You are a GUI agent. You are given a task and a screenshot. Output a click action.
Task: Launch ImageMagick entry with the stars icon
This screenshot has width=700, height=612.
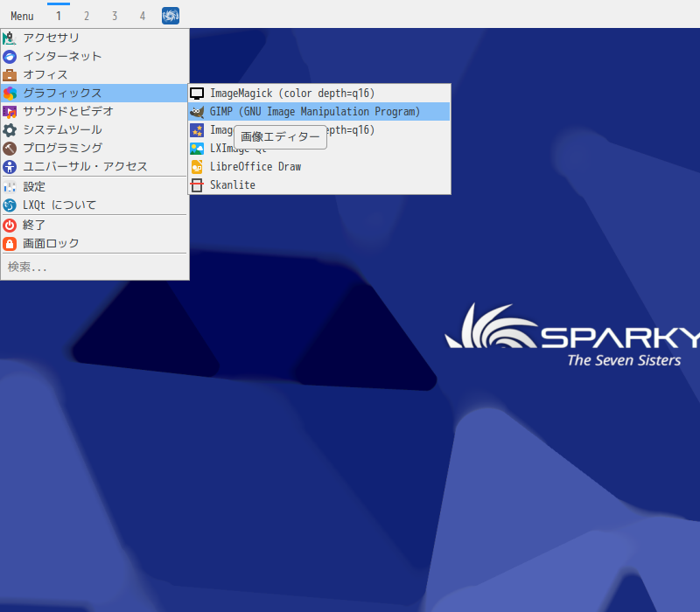click(x=319, y=129)
